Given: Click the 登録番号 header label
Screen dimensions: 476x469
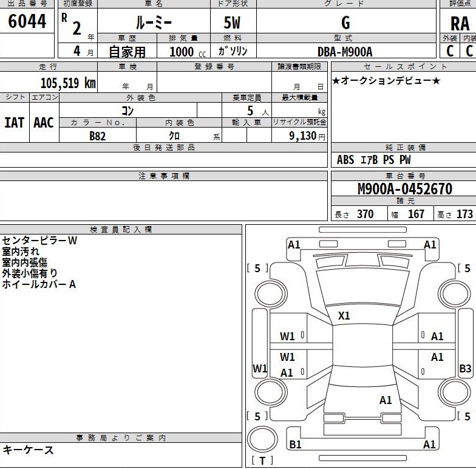Looking at the screenshot, I should click(214, 67).
